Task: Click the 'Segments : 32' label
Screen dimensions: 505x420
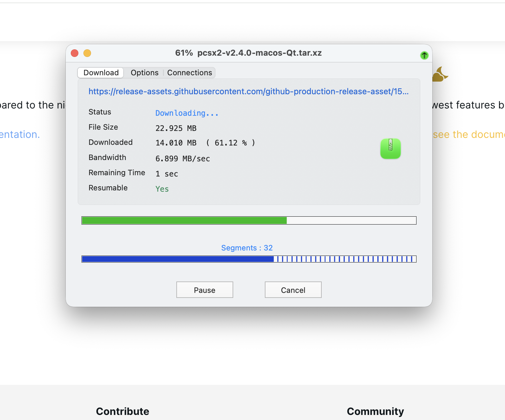Action: [x=247, y=248]
